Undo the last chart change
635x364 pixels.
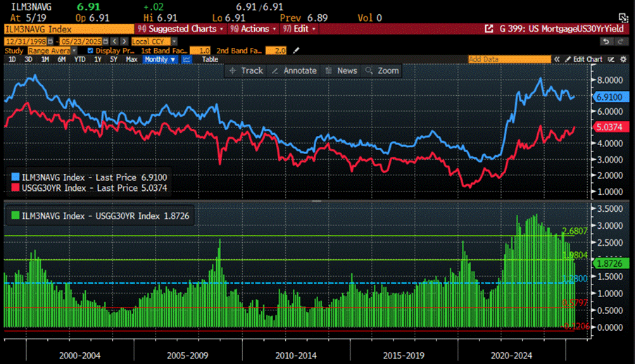(x=606, y=42)
